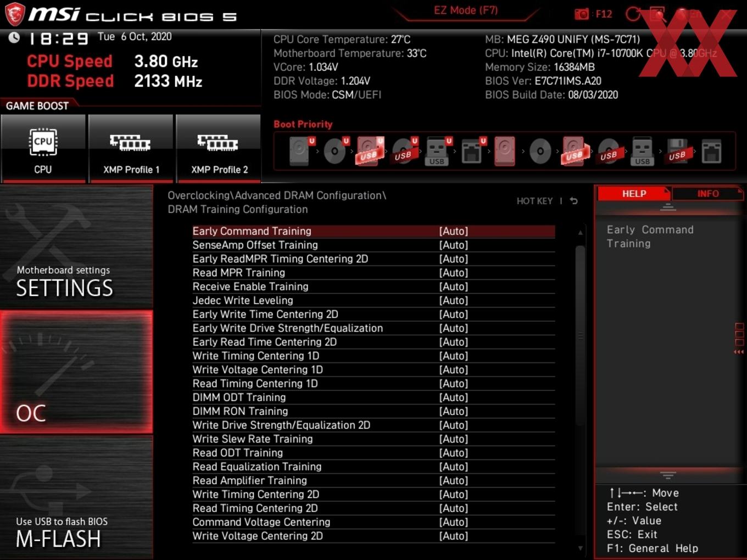The width and height of the screenshot is (747, 560).
Task: Select Read Timing Centering 1D row
Action: pos(374,384)
